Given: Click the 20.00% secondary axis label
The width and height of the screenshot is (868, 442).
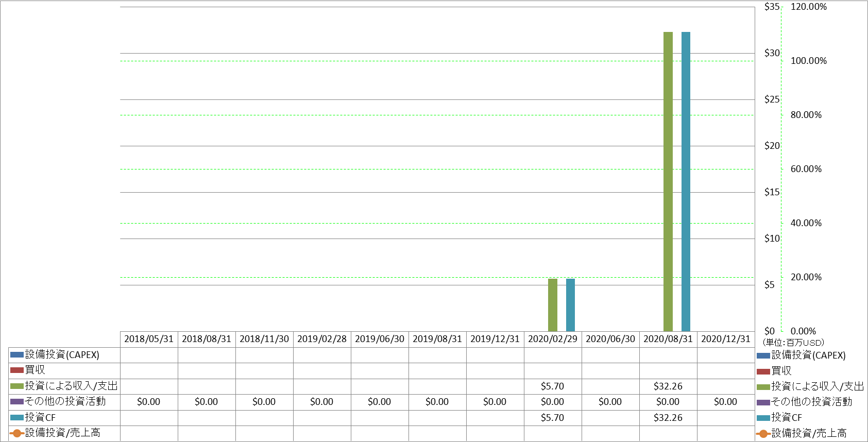Looking at the screenshot, I should pyautogui.click(x=806, y=277).
